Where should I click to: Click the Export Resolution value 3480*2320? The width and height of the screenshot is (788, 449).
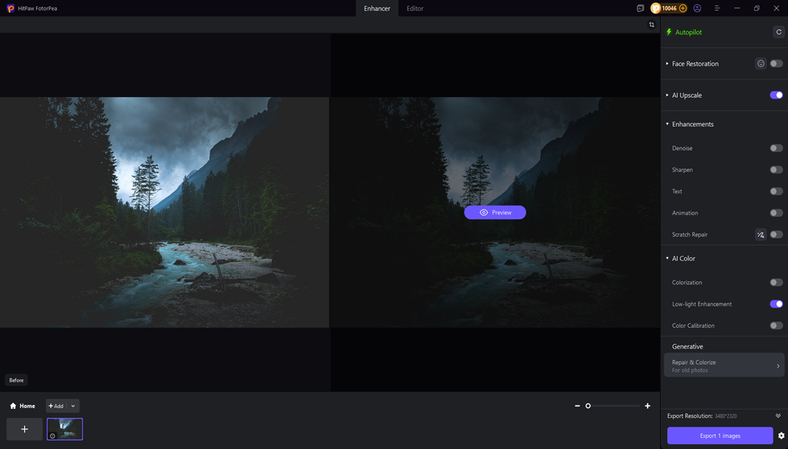726,416
